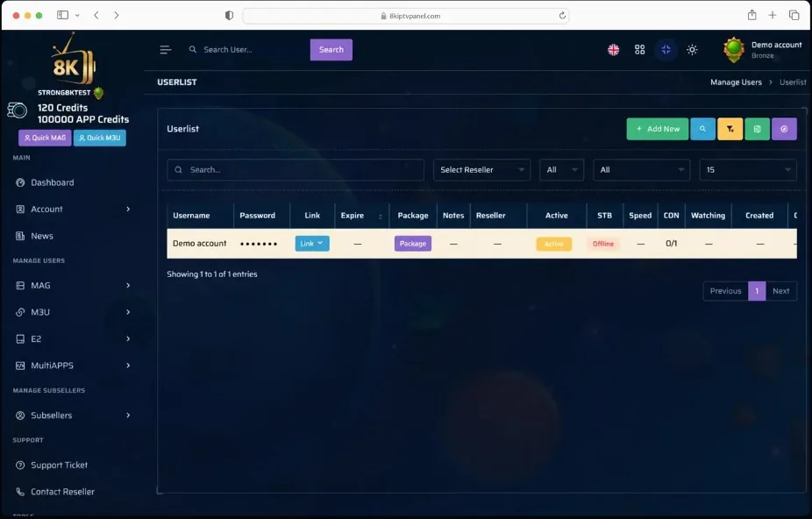Click the Quick MAG button
This screenshot has height=519, width=812.
tap(45, 138)
